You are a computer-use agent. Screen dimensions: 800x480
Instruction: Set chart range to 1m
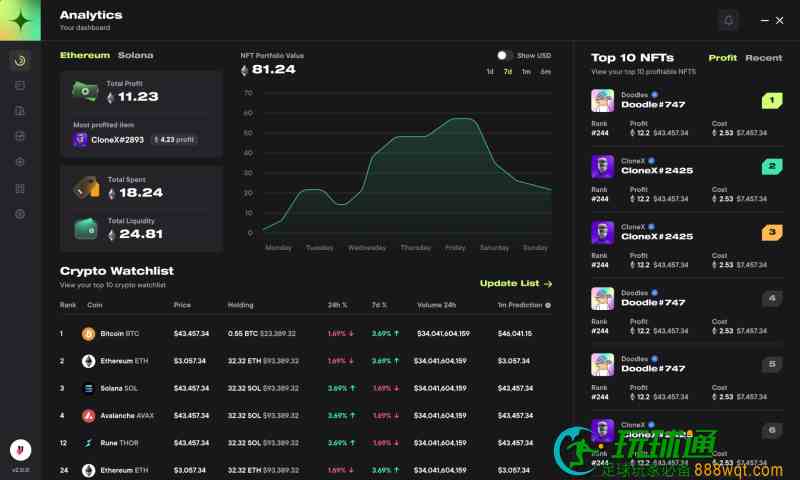coord(526,72)
